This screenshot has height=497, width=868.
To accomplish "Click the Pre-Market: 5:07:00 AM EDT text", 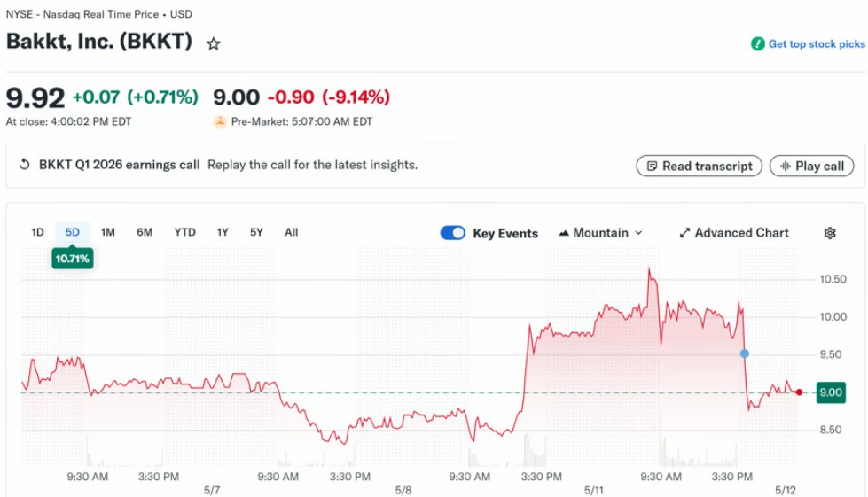I will 301,121.
